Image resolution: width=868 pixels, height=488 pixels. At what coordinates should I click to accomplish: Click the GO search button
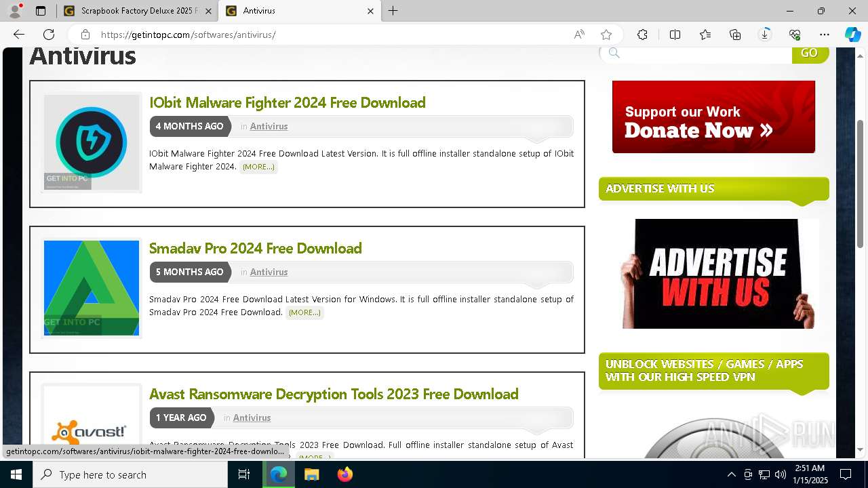pos(810,54)
